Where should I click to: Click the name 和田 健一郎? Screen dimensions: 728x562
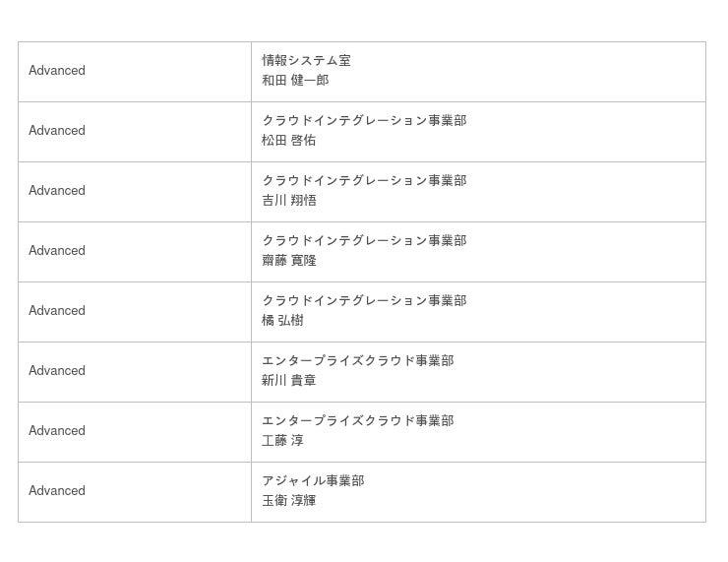(295, 81)
